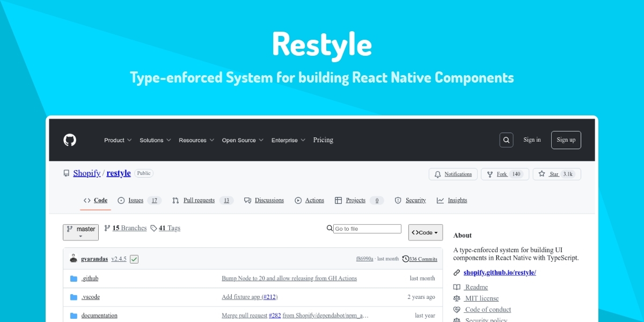Open the Pull requests tab
Screen dimensions: 644x322
(200, 200)
